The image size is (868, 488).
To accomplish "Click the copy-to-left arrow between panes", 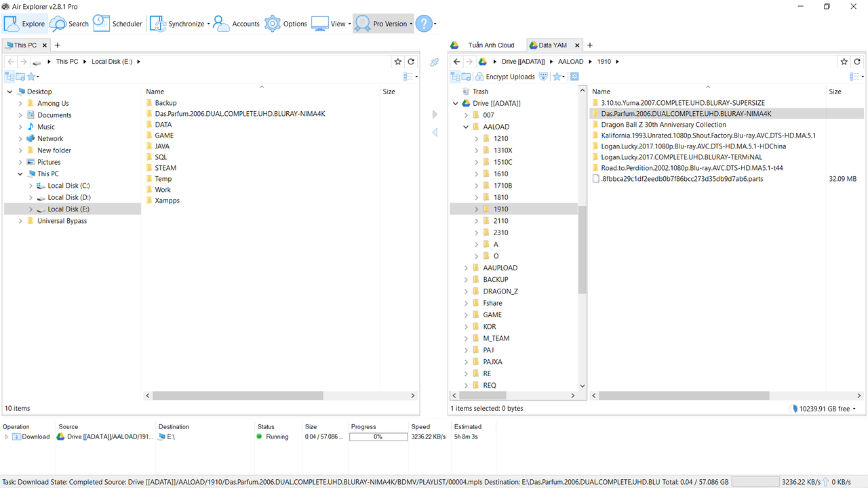I will click(x=435, y=133).
